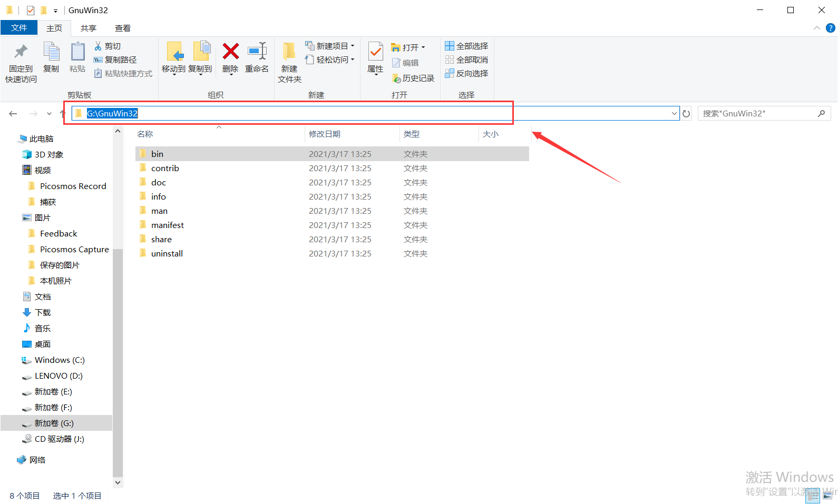Switch to the Share (共享) tab
The width and height of the screenshot is (838, 504).
tap(89, 28)
